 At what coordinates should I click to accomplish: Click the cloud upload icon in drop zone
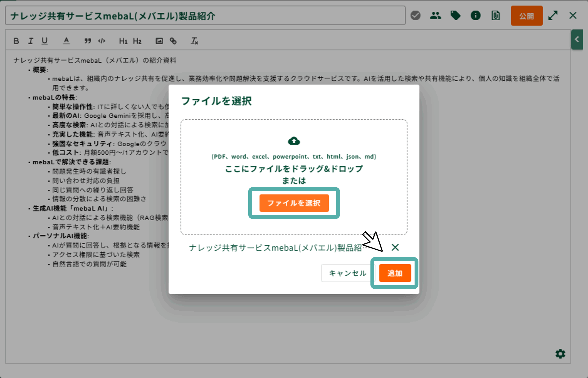294,141
